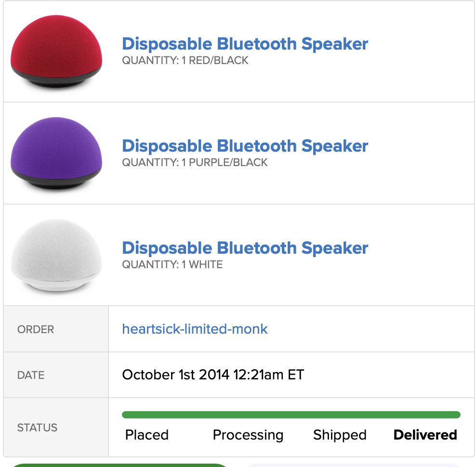The image size is (476, 467).
Task: Click the 'QUANTITY: 1 WHITE' text
Action: 172,265
